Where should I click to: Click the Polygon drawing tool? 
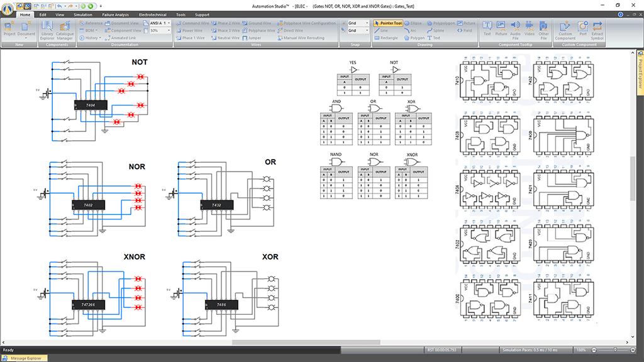coord(414,38)
